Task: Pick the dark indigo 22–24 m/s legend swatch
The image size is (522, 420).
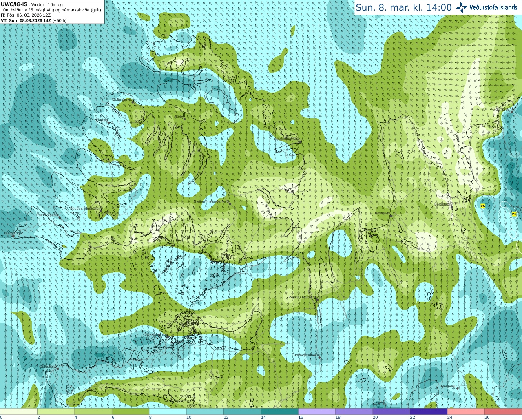Action: click(x=429, y=411)
